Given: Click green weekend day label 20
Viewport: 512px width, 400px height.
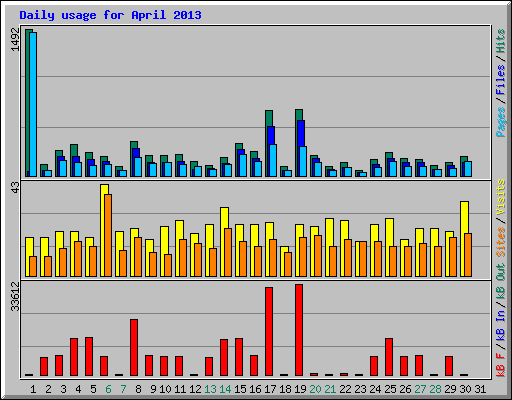Looking at the screenshot, I should point(315,389).
